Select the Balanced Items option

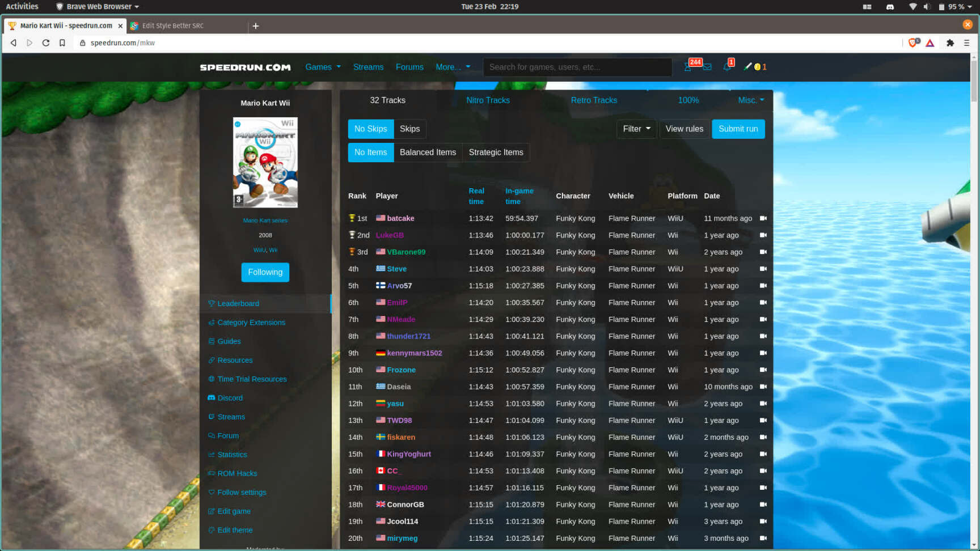(x=428, y=152)
